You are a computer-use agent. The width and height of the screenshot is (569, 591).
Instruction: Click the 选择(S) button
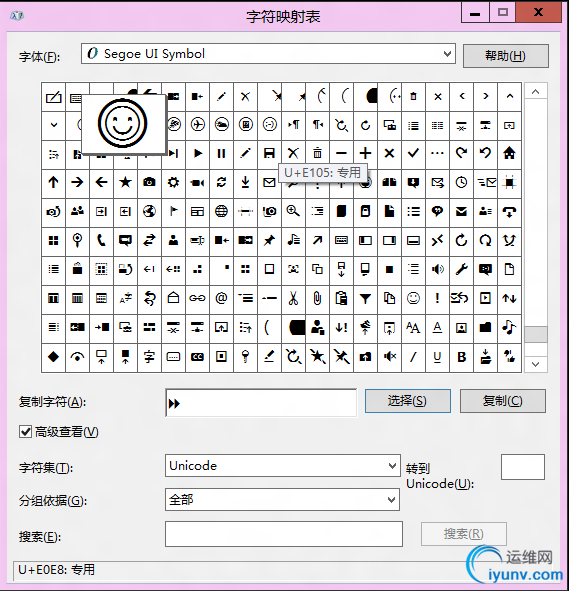[x=407, y=401]
